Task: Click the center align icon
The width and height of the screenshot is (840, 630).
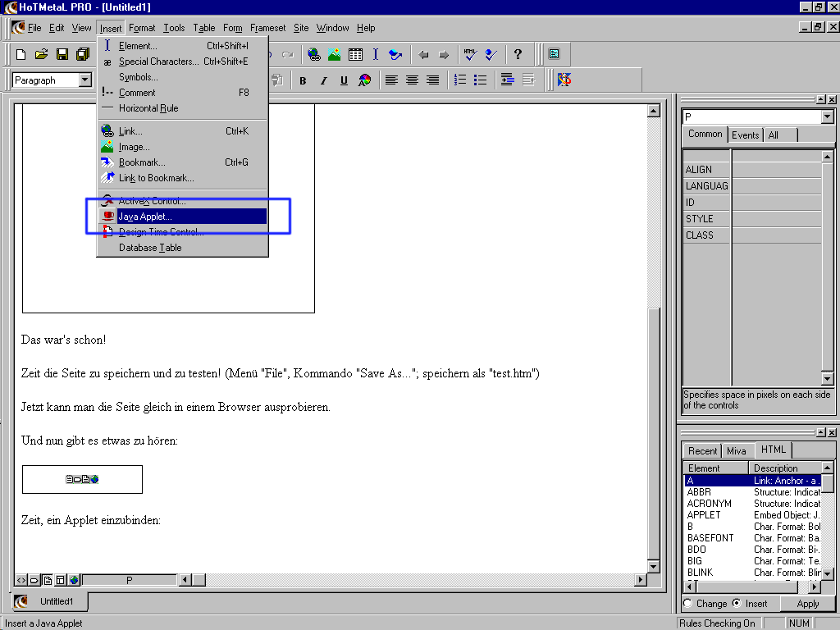Action: point(412,80)
